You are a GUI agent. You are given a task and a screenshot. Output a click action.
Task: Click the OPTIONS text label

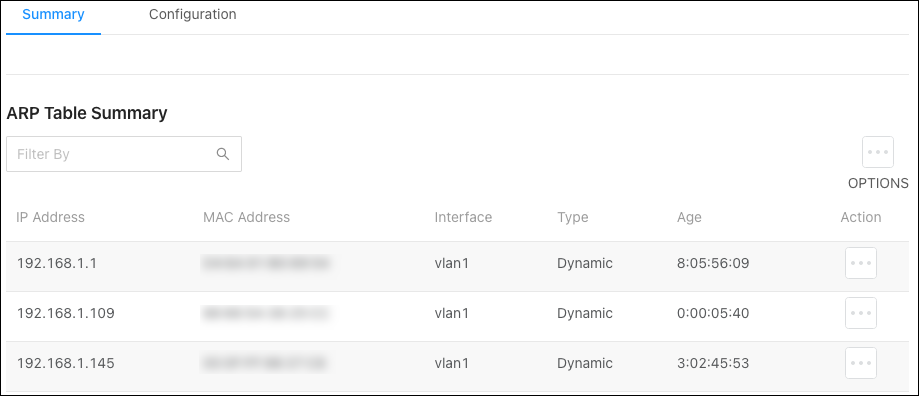tap(878, 183)
